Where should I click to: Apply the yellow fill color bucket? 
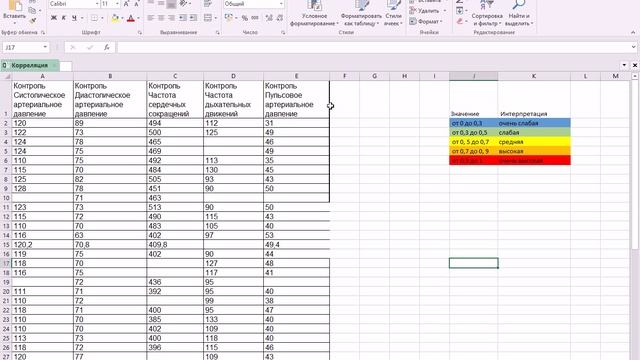115,18
